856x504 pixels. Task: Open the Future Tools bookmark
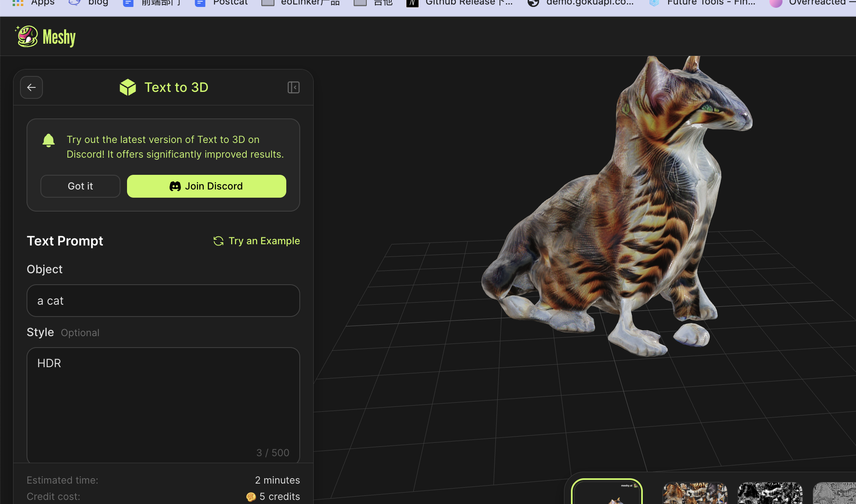702,2
